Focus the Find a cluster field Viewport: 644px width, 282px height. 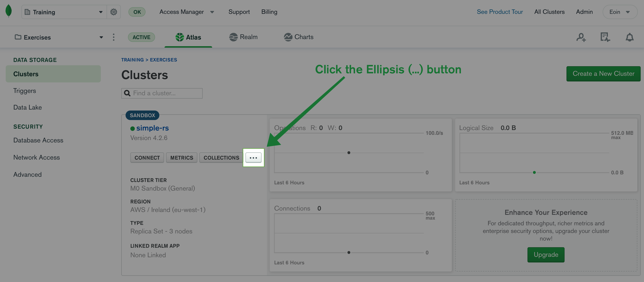coord(162,93)
